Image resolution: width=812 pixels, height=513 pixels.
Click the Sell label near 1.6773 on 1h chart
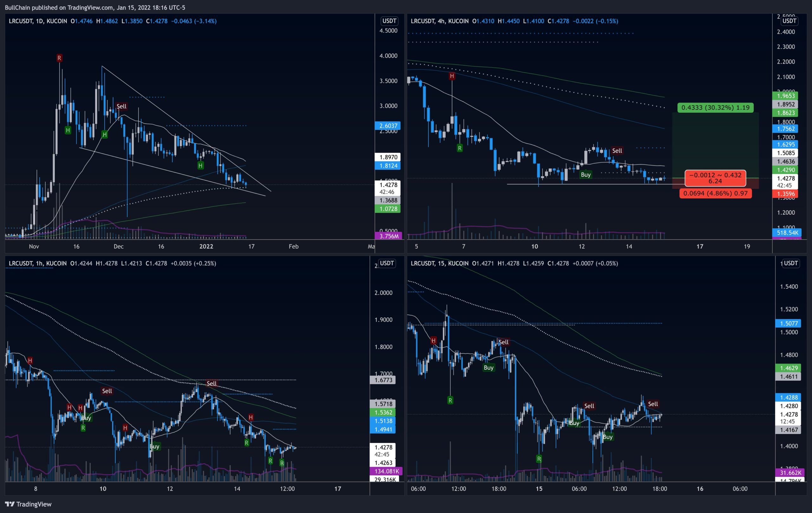(212, 383)
